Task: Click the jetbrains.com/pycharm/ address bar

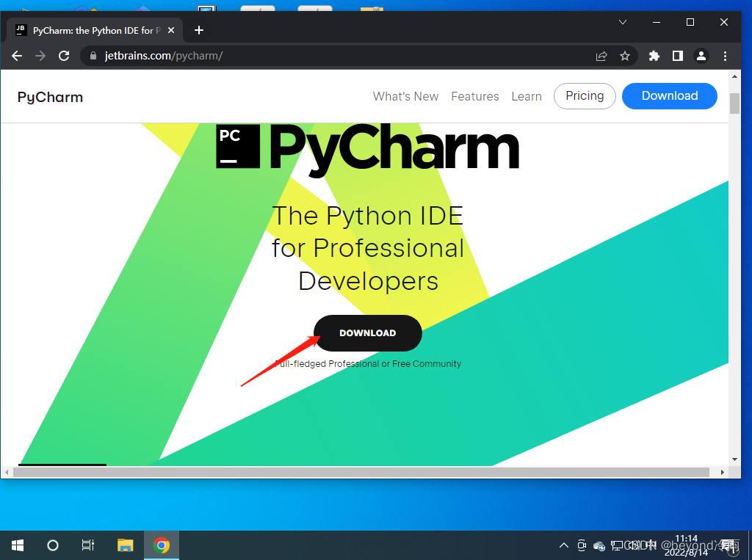Action: pos(336,56)
